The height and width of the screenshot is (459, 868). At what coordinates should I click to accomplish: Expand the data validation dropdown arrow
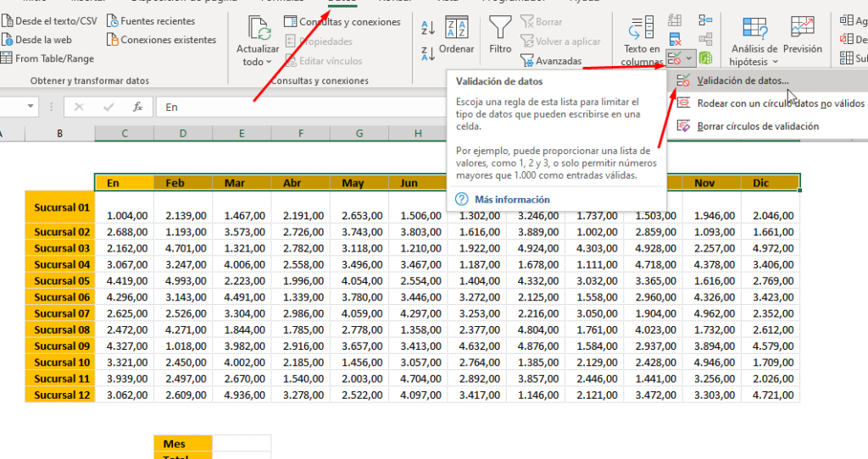[x=689, y=58]
